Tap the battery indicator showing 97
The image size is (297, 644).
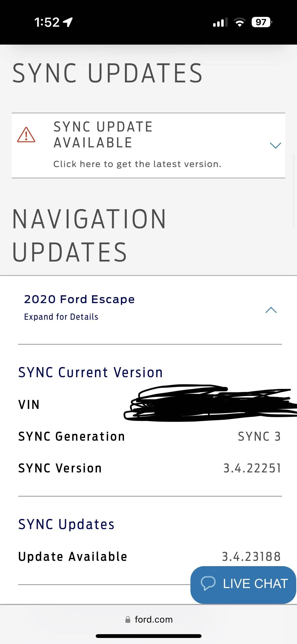point(261,23)
